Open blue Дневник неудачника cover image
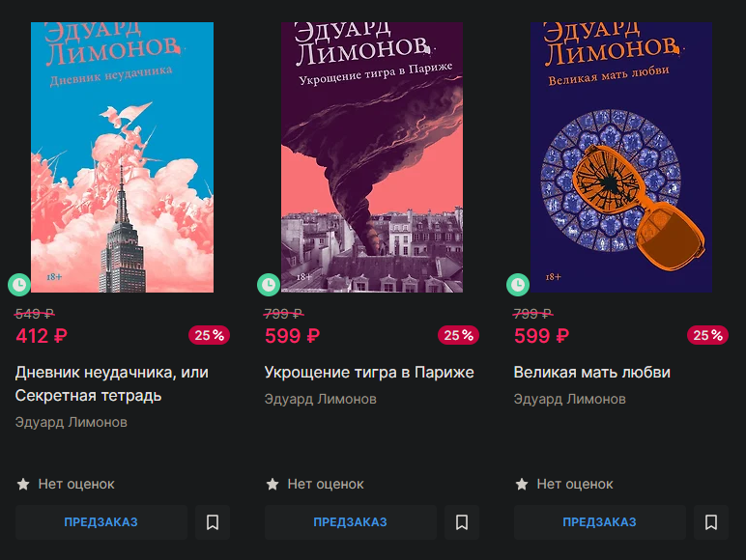Viewport: 746px width, 560px height. [x=123, y=156]
